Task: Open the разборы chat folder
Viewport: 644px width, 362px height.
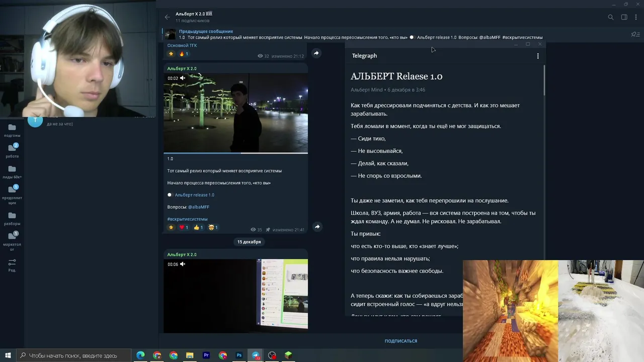Action: pyautogui.click(x=12, y=219)
